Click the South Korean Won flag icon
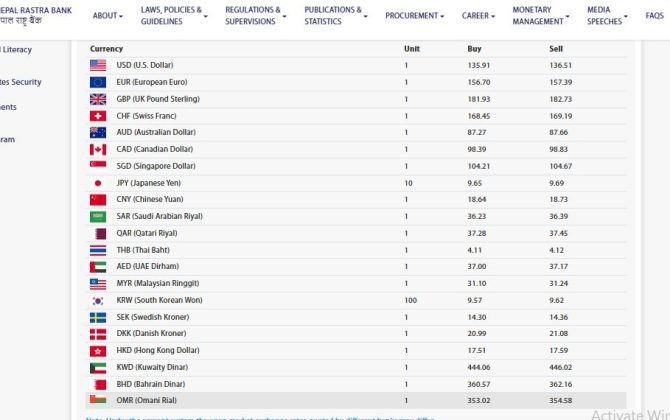This screenshot has width=670, height=420. [98, 300]
